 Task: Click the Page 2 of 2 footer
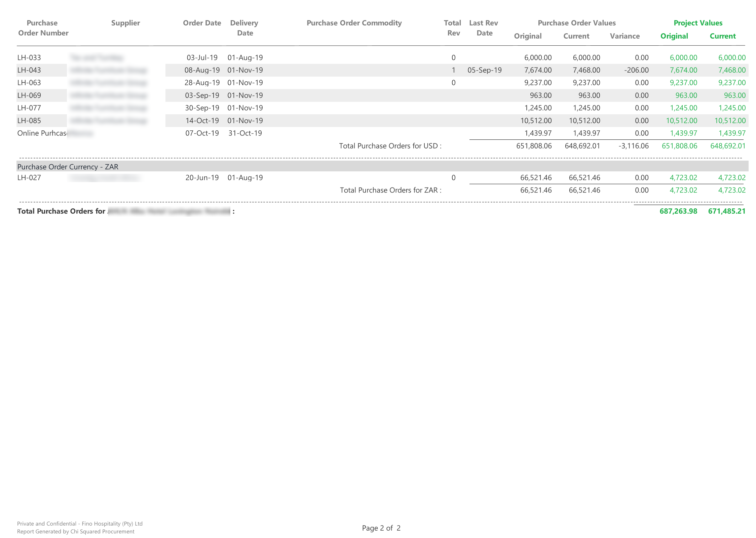point(381,528)
